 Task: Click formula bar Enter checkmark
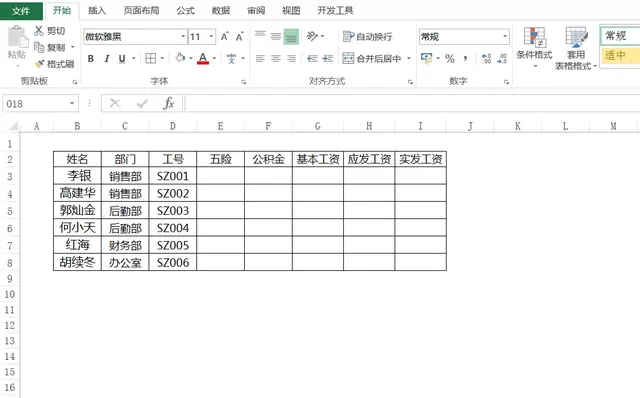point(142,103)
